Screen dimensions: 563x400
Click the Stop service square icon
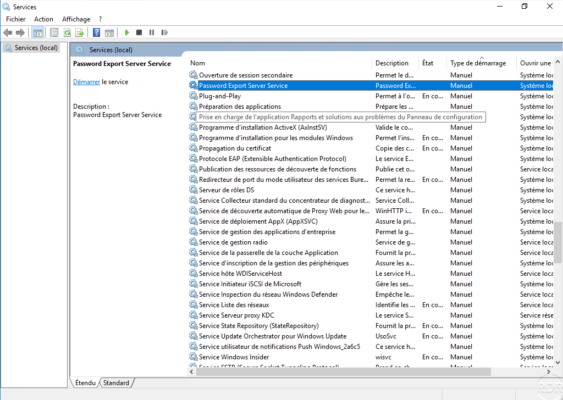tap(139, 33)
